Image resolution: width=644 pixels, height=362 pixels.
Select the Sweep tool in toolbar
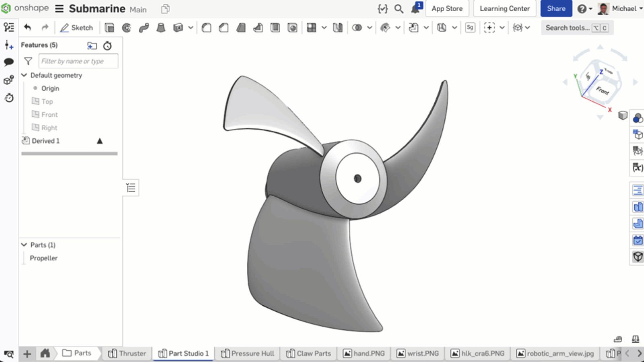point(144,28)
